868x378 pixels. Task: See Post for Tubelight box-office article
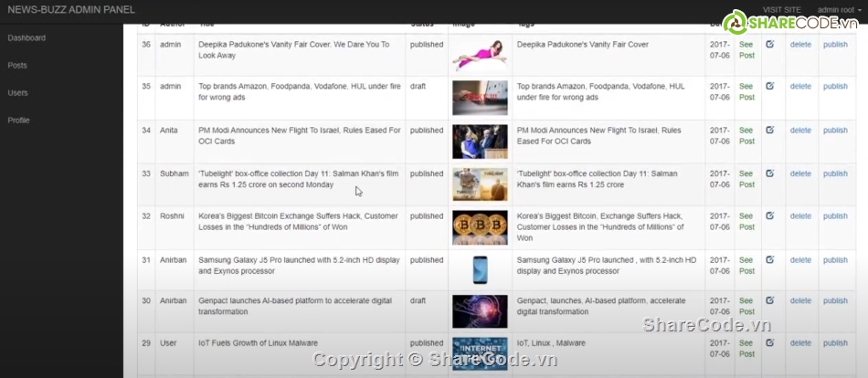click(x=746, y=179)
